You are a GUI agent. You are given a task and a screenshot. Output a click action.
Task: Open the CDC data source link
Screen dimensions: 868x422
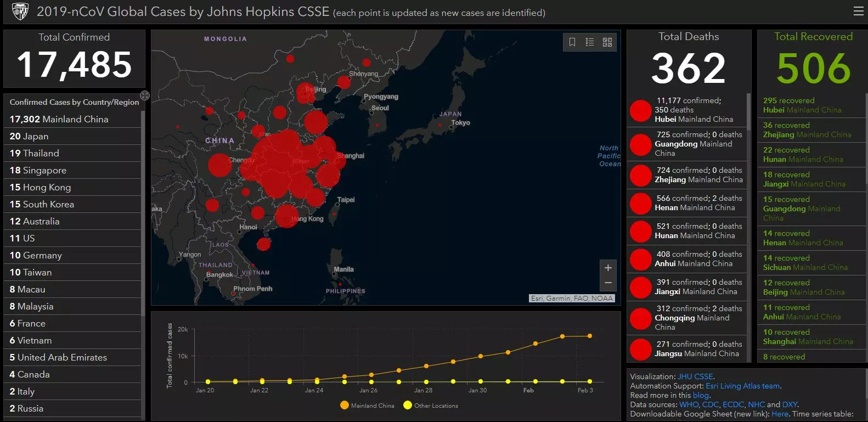coord(710,404)
